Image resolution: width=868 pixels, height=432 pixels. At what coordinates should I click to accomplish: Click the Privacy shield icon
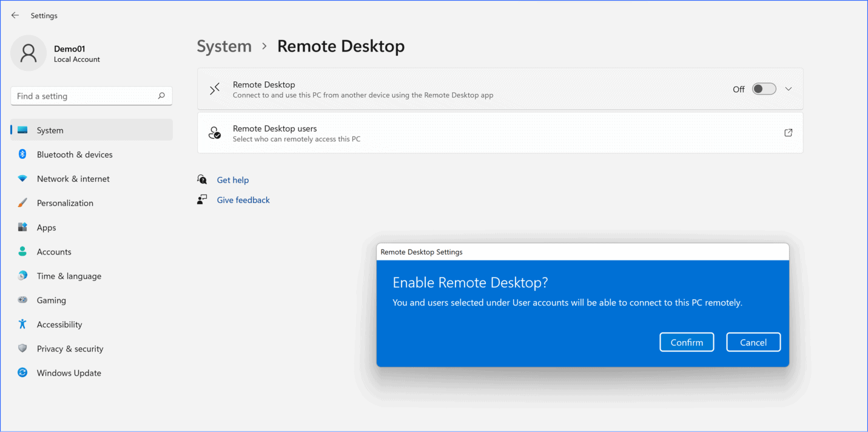22,348
